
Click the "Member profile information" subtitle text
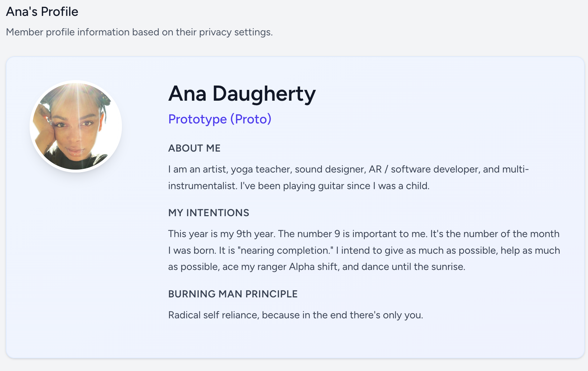tap(139, 32)
